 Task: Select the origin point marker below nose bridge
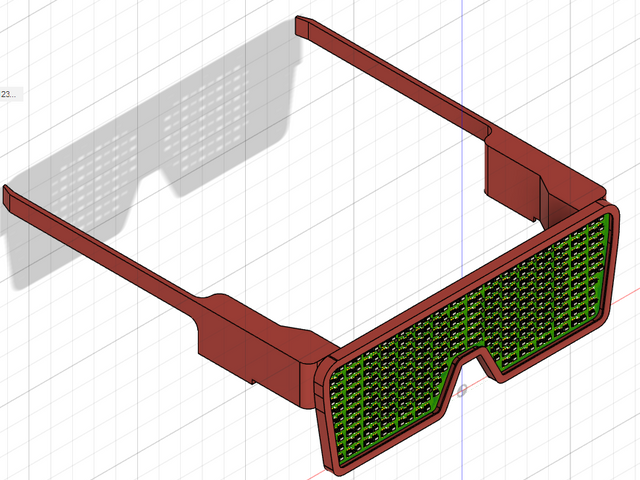click(461, 392)
